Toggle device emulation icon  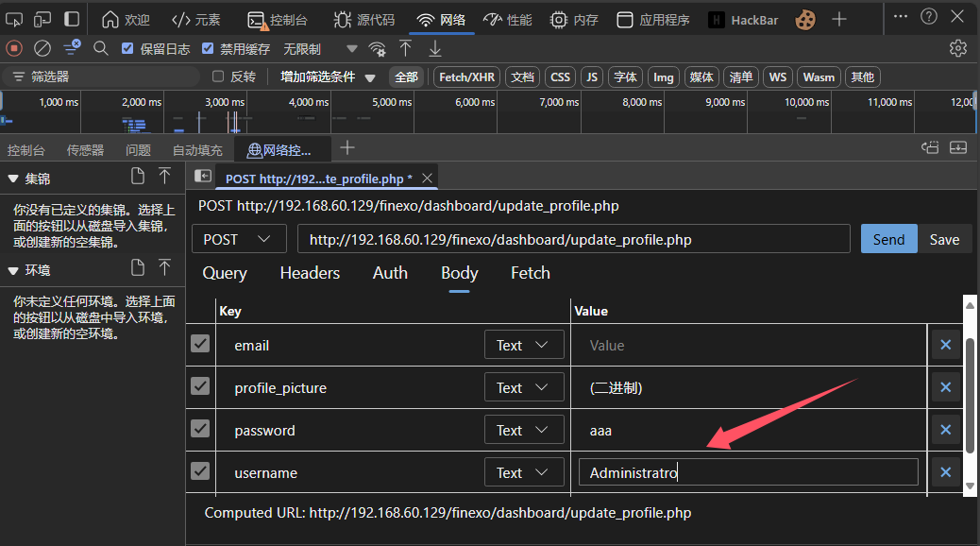click(42, 19)
